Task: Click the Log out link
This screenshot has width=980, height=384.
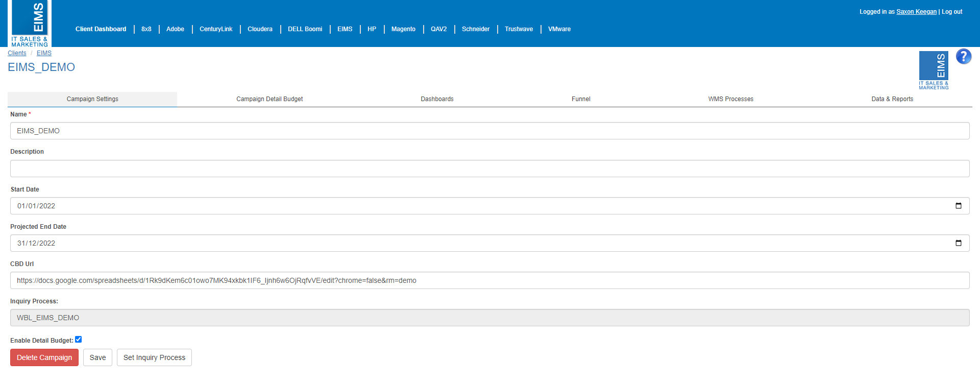Action: tap(952, 12)
